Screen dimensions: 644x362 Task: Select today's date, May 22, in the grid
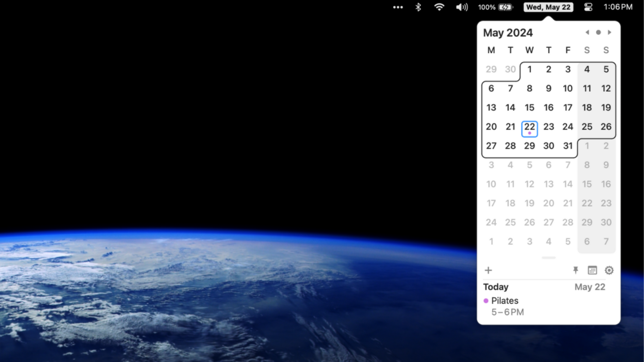point(529,129)
